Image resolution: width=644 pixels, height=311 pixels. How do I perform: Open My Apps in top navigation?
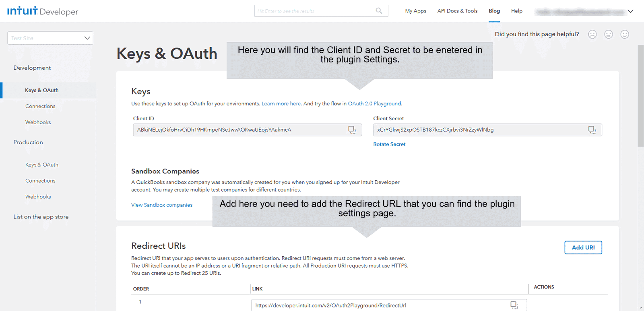click(416, 11)
